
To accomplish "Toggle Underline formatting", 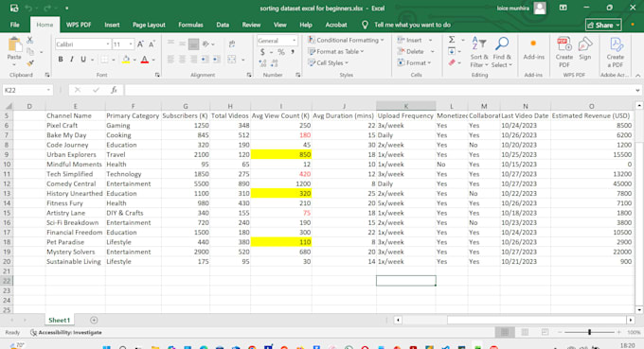I will [x=83, y=60].
